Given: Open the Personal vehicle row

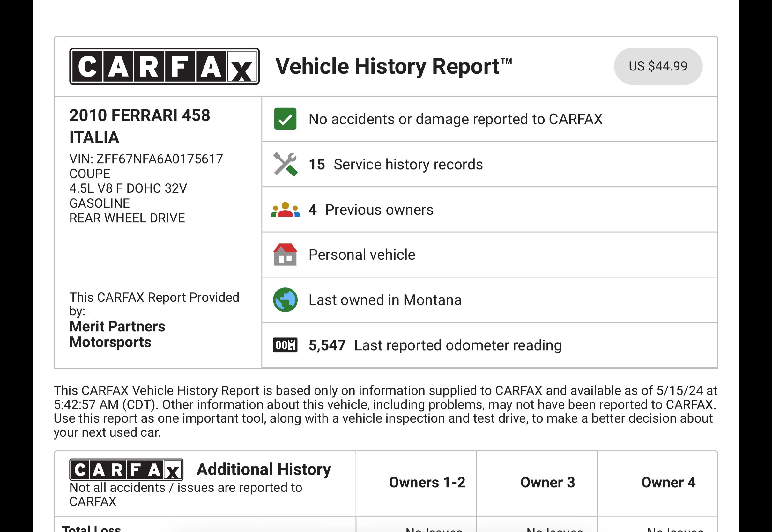Looking at the screenshot, I should pyautogui.click(x=490, y=255).
